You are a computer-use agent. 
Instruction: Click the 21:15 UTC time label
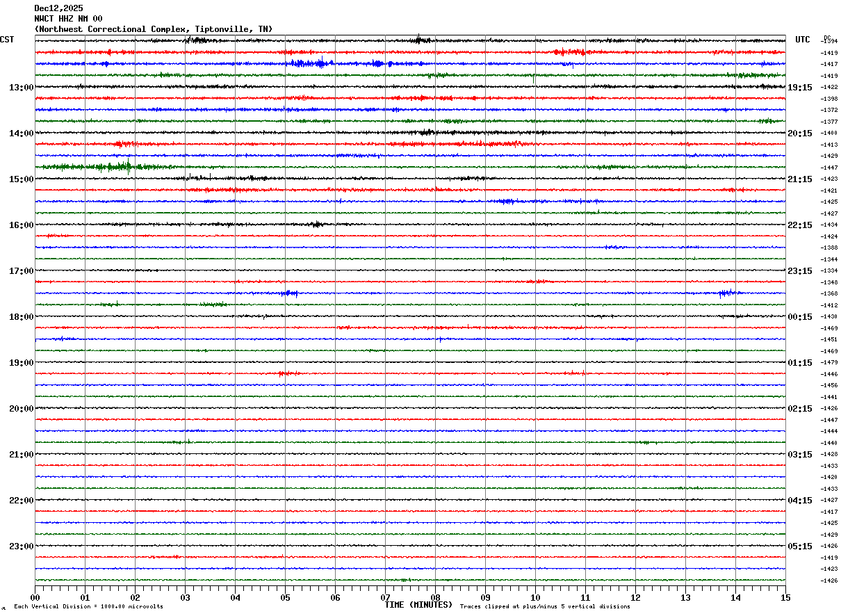pos(800,179)
